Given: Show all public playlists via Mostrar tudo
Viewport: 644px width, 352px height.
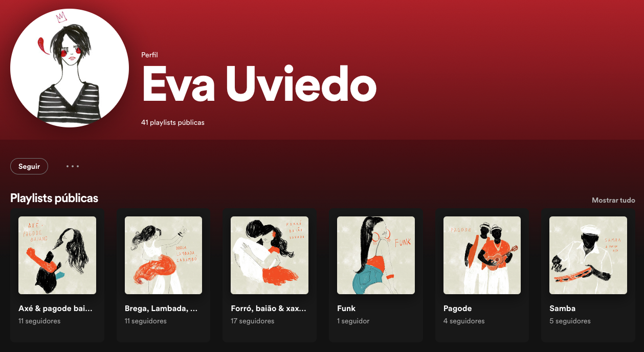Looking at the screenshot, I should tap(613, 200).
